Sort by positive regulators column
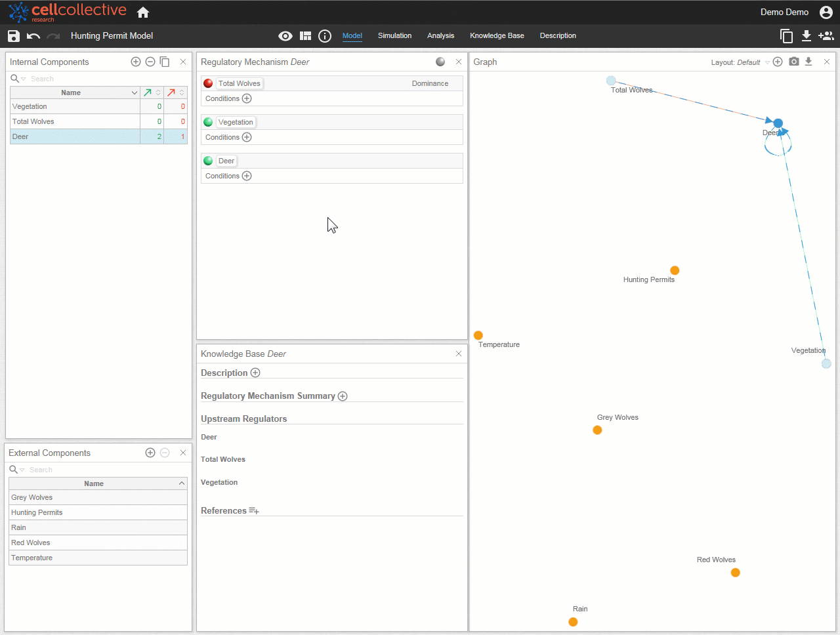The width and height of the screenshot is (840, 635). tap(152, 92)
